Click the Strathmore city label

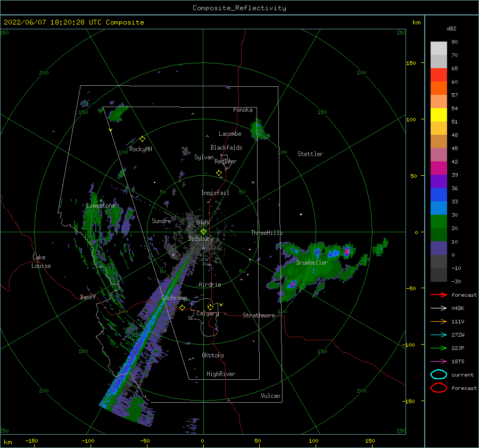[x=259, y=315]
